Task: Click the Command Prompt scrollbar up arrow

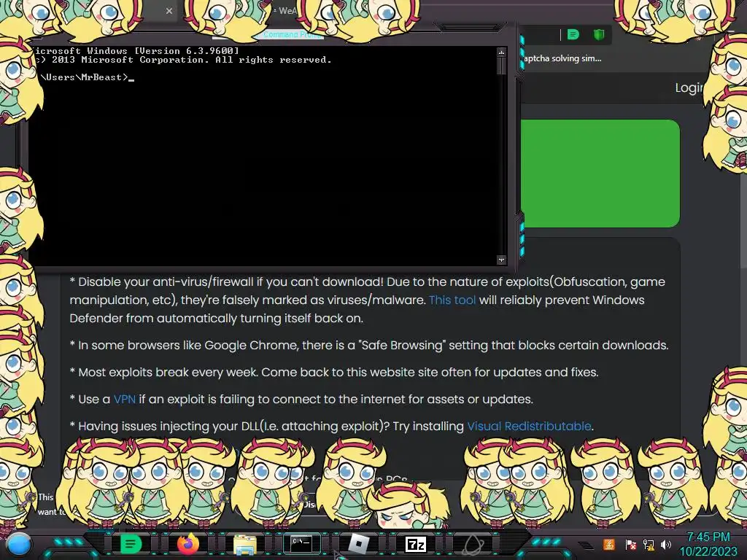Action: point(501,52)
